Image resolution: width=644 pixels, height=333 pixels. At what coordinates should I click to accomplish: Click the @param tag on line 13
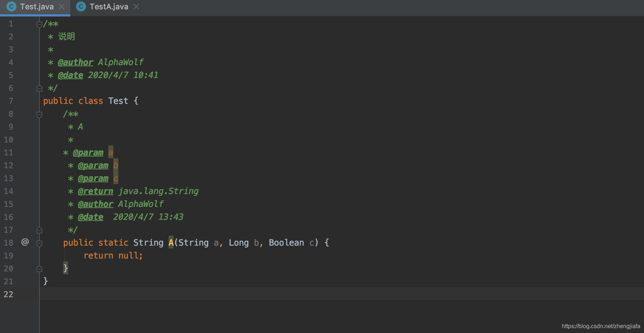(x=93, y=178)
